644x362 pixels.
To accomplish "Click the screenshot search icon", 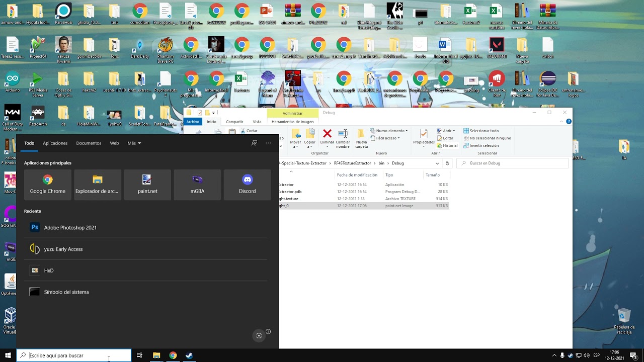I will click(x=259, y=336).
